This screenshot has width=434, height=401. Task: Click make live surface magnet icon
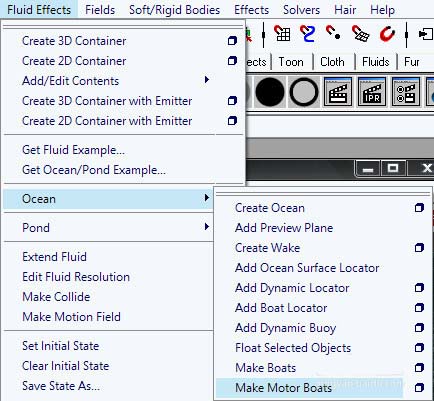coord(388,34)
